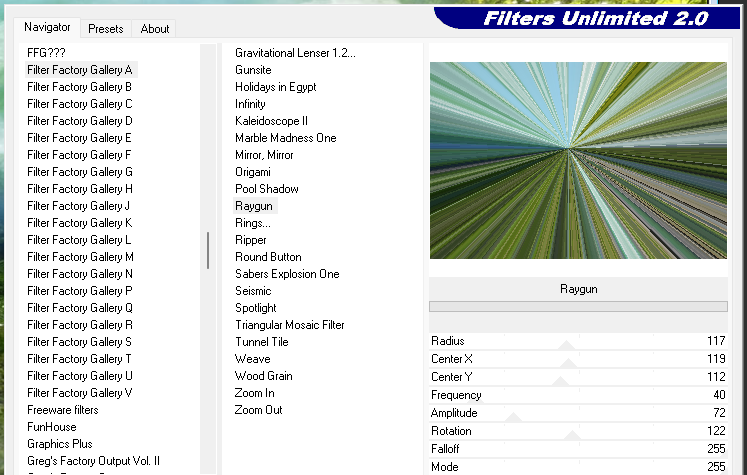Click the progress bar under Raygun title
The height and width of the screenshot is (475, 747).
578,306
